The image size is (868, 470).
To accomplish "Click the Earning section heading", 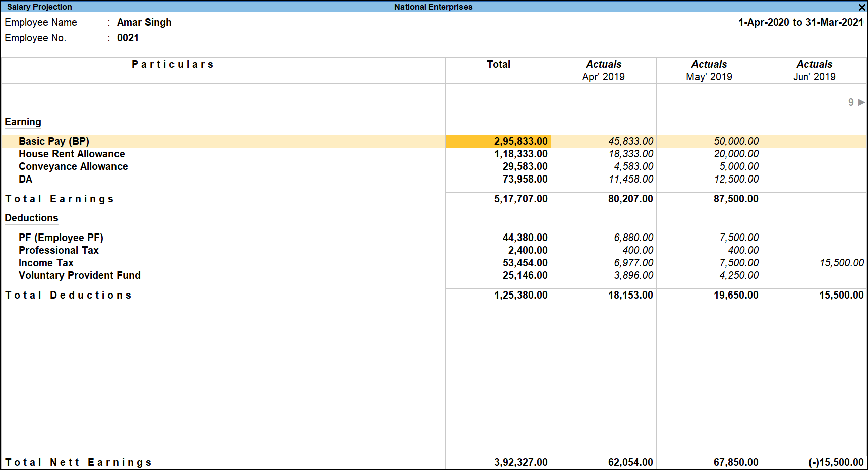I will [23, 122].
